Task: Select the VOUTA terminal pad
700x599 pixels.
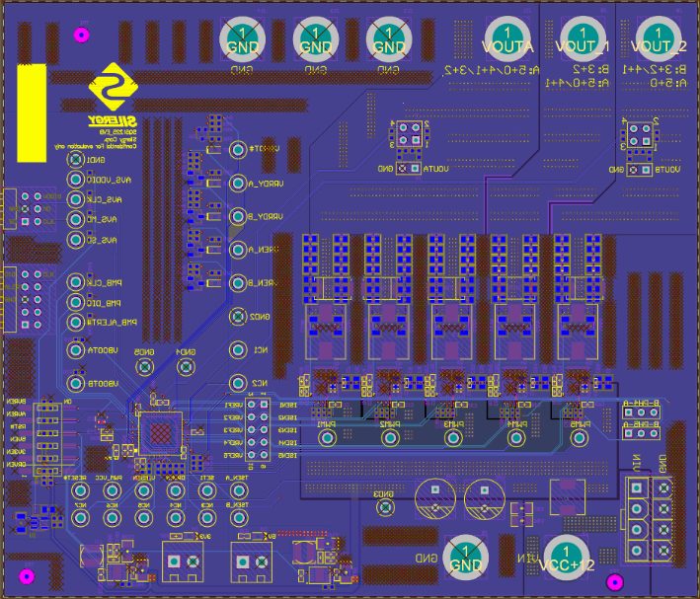Action: [x=507, y=40]
